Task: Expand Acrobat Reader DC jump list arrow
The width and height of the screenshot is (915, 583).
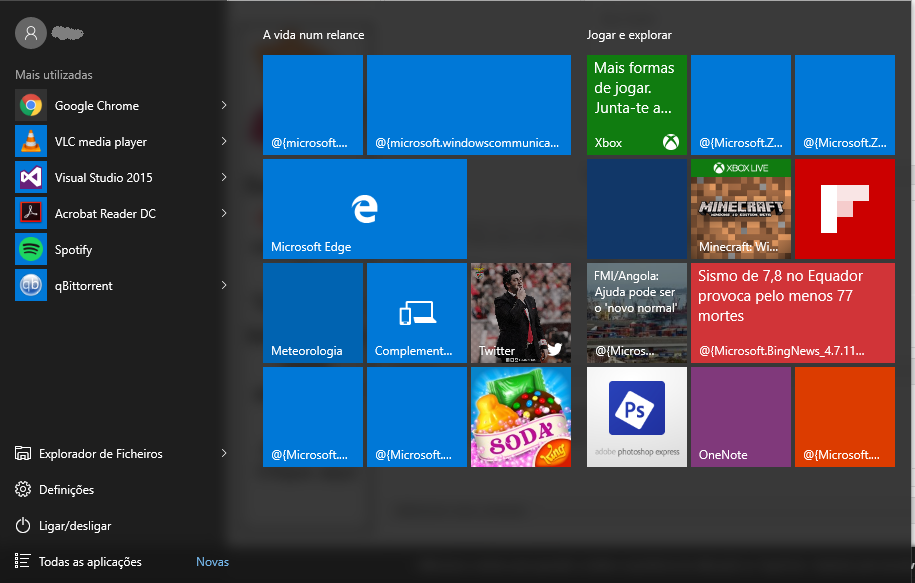Action: pos(223,214)
